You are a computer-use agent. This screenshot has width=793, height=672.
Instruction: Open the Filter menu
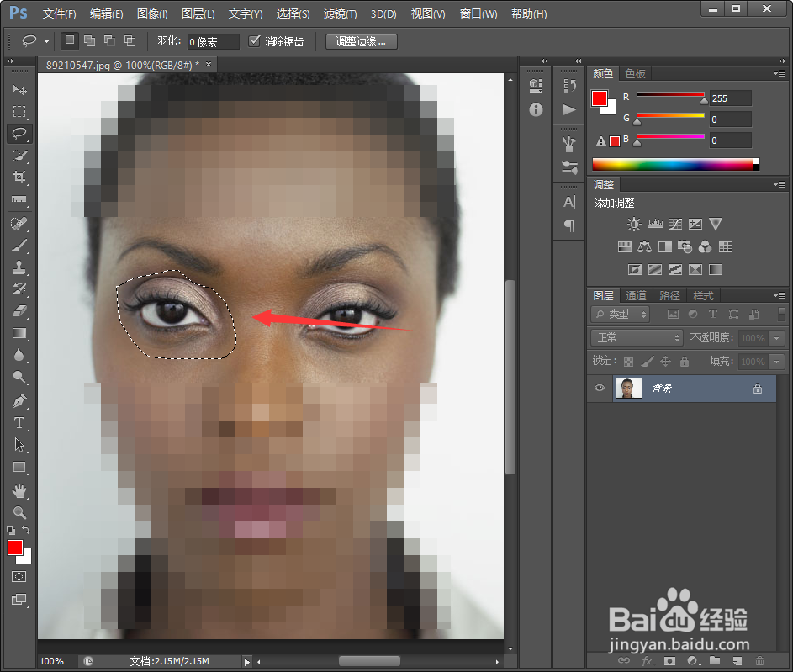coord(340,13)
